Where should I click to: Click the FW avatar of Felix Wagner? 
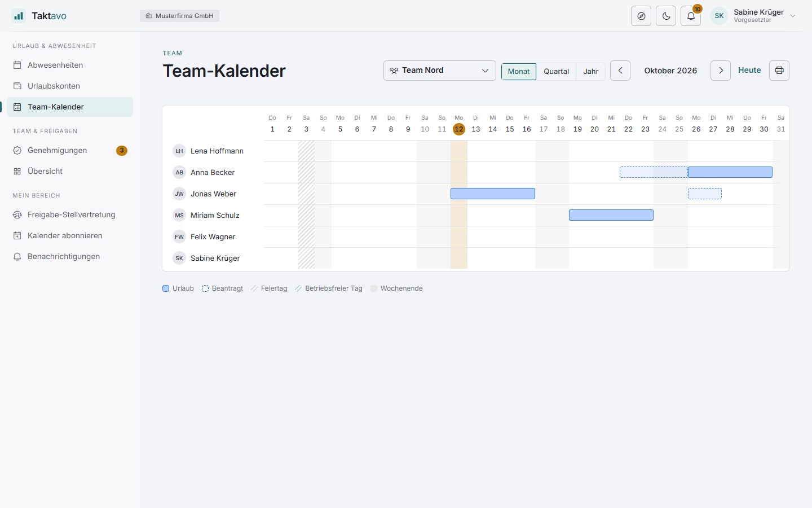(x=179, y=237)
